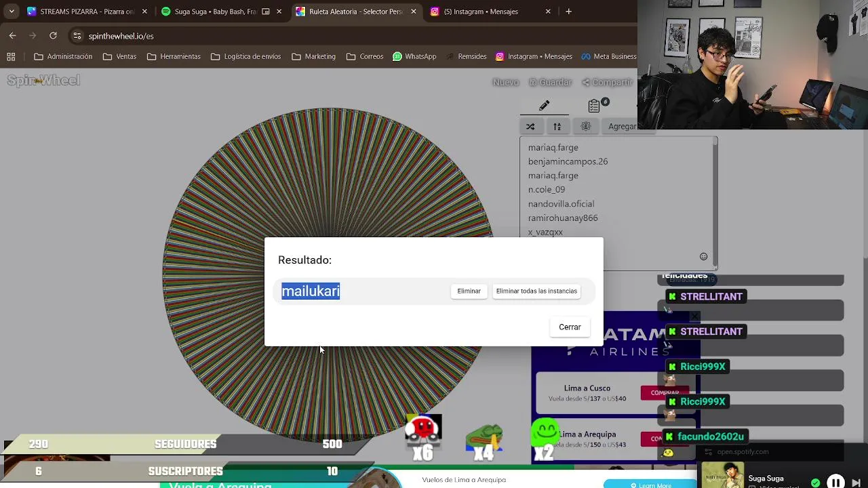Pause the Suga Suga Spotify playback
Screen dimensions: 868x488
(x=835, y=482)
